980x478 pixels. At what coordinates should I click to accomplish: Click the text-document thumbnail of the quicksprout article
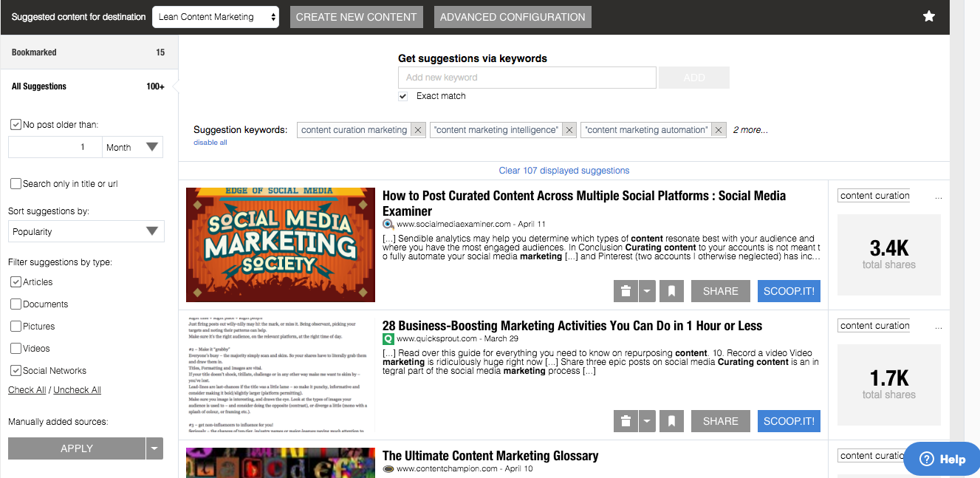click(x=281, y=375)
